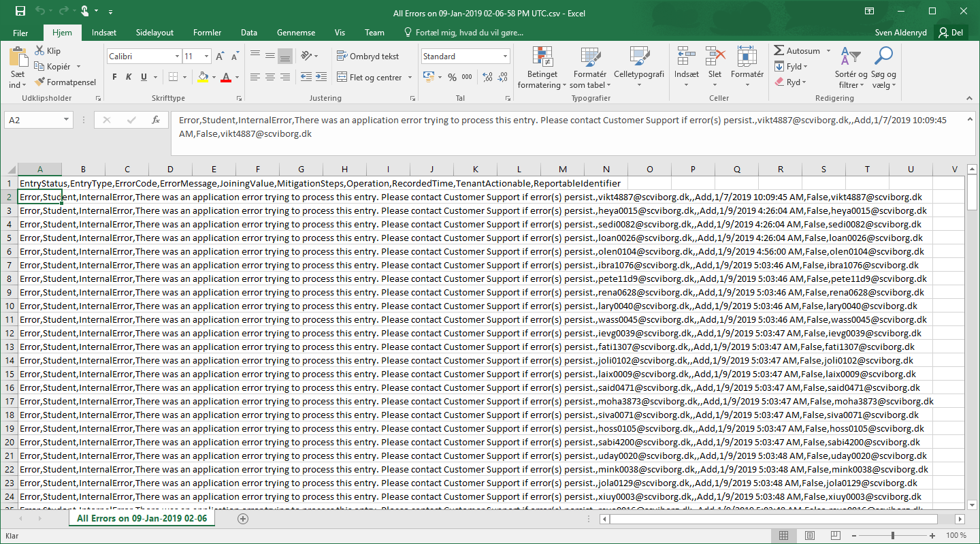The height and width of the screenshot is (544, 980).
Task: Expand the Standard number format dropdown
Action: tap(505, 57)
